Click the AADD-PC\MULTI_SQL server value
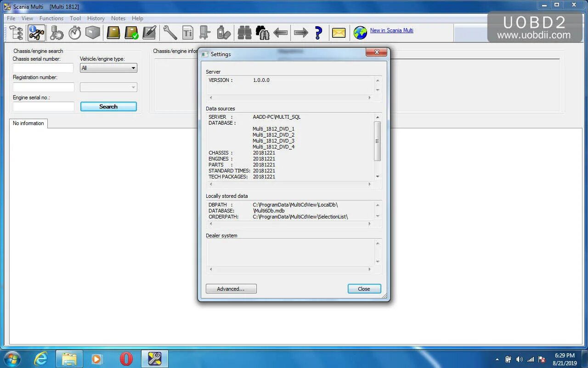This screenshot has height=368, width=588. coord(277,117)
